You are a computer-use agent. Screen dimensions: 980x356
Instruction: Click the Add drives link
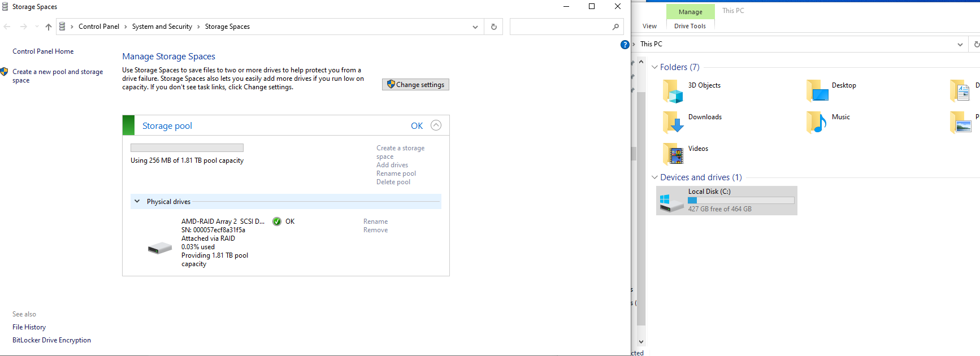coord(392,165)
